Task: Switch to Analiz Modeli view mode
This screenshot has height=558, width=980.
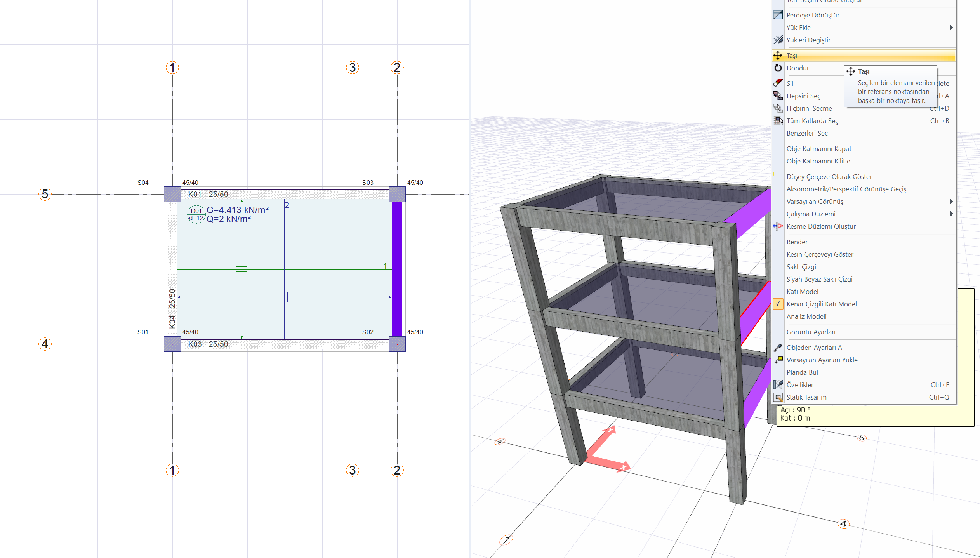Action: pyautogui.click(x=806, y=316)
